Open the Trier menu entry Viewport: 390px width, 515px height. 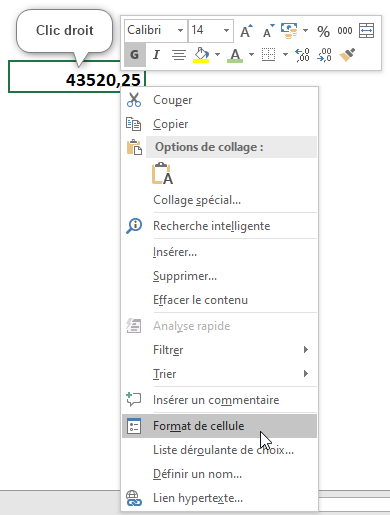pos(219,374)
